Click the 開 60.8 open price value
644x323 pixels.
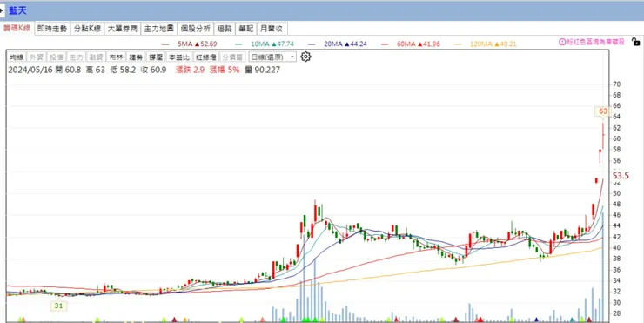tap(68, 70)
